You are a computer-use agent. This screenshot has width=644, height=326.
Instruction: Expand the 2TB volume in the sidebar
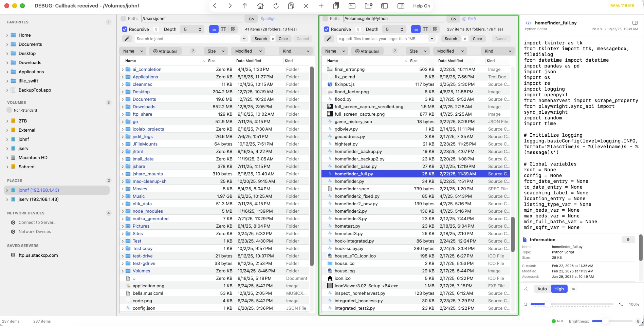(7, 121)
